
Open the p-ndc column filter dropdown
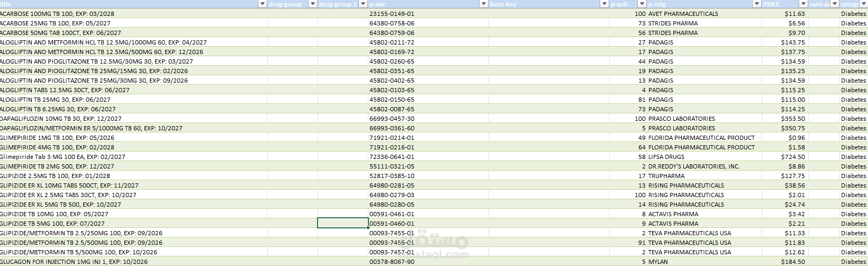tap(483, 4)
